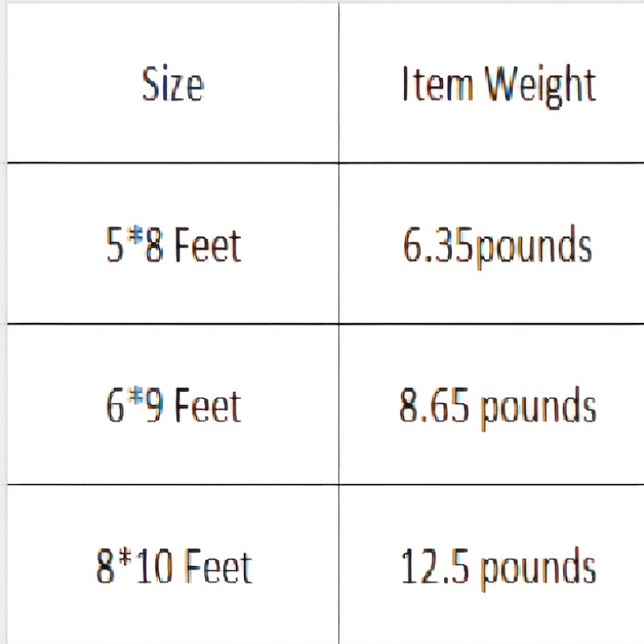
Task: Select the 12.5 pounds weight cell
Action: coord(491,566)
